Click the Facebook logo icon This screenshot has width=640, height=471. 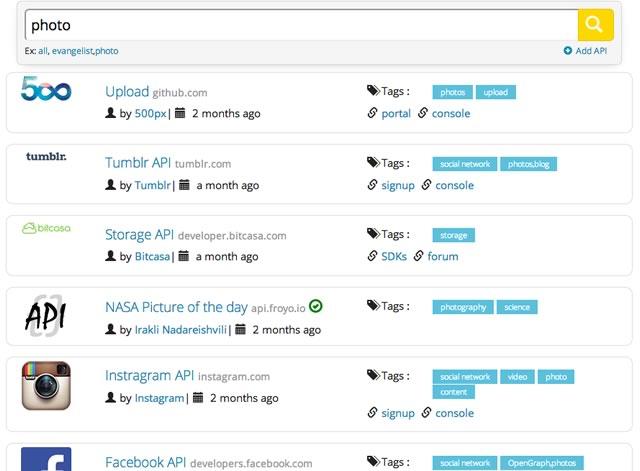point(46,460)
